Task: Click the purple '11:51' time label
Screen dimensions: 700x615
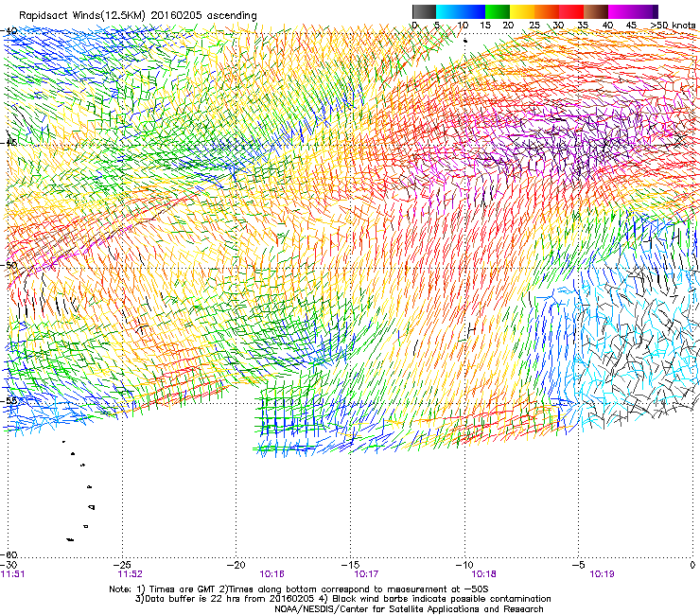Action: tap(12, 574)
